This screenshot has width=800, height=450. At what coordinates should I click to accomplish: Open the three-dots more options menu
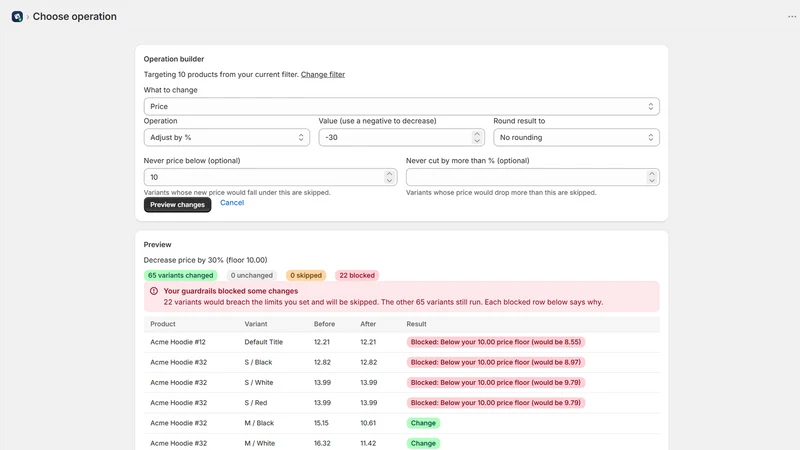pos(791,16)
